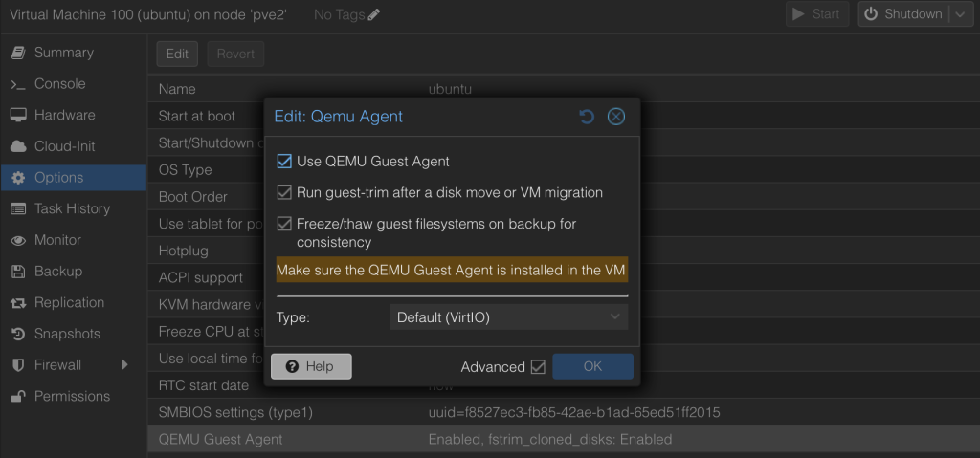Expand the Shutdown button dropdown arrow
Screen dimensions: 980x458
tap(960, 14)
